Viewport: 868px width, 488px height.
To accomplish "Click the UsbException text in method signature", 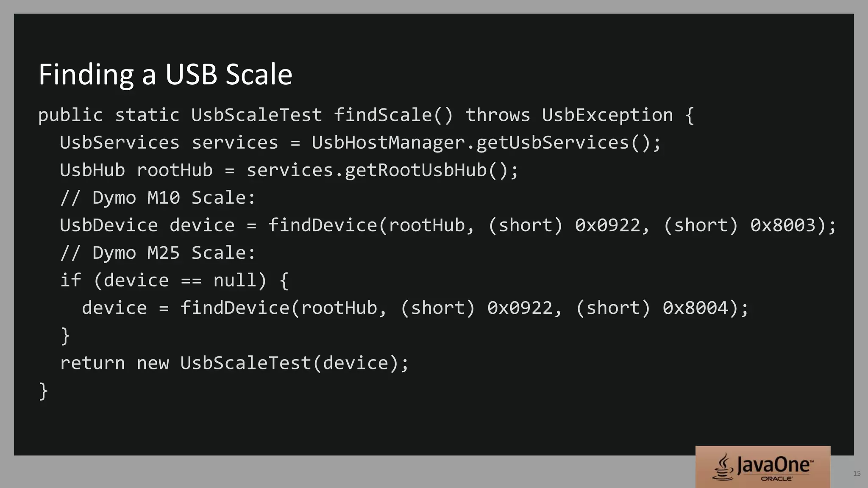I will coord(607,115).
